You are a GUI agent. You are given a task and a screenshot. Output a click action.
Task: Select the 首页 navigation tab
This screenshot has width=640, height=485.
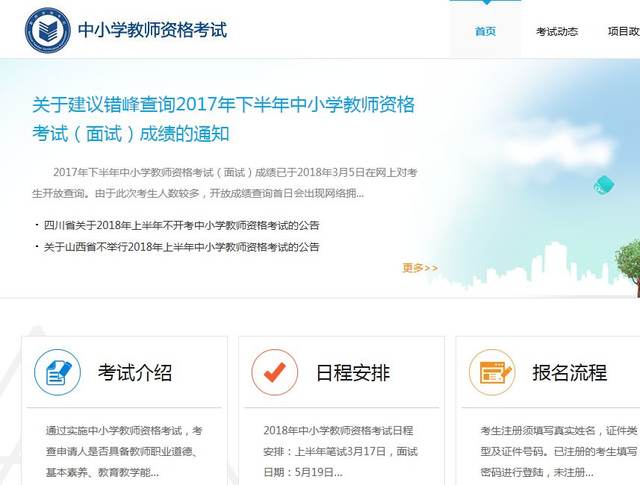pyautogui.click(x=485, y=31)
